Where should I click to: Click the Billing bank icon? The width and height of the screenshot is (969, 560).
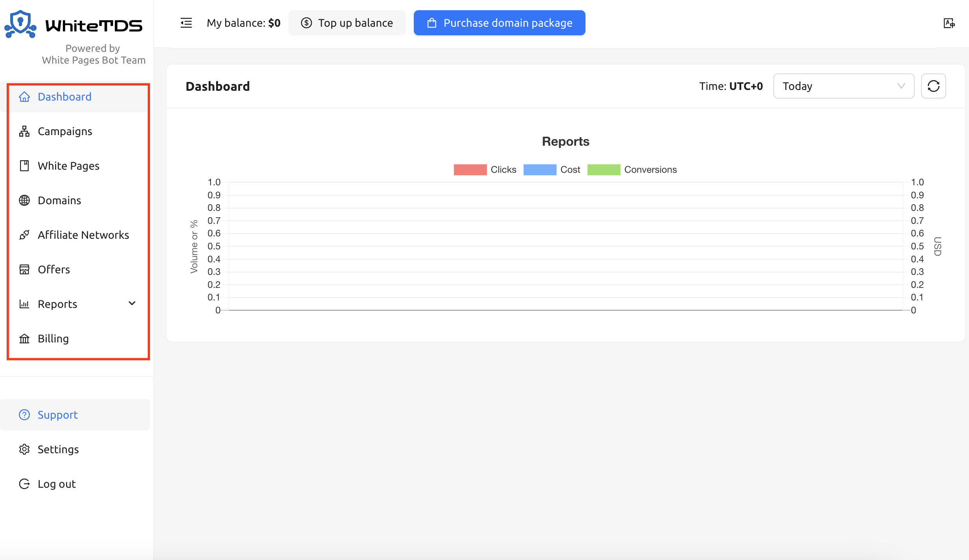coord(24,339)
